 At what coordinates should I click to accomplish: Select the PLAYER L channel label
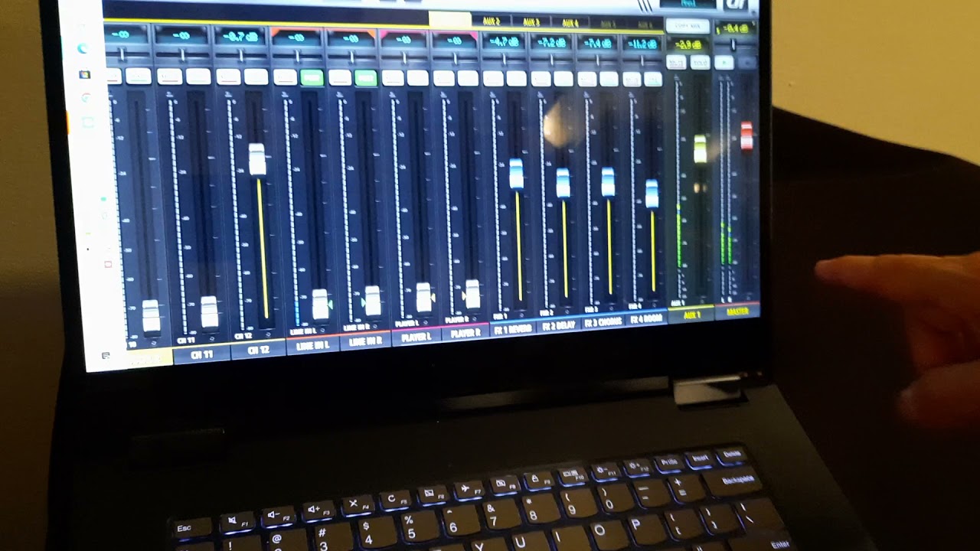416,337
